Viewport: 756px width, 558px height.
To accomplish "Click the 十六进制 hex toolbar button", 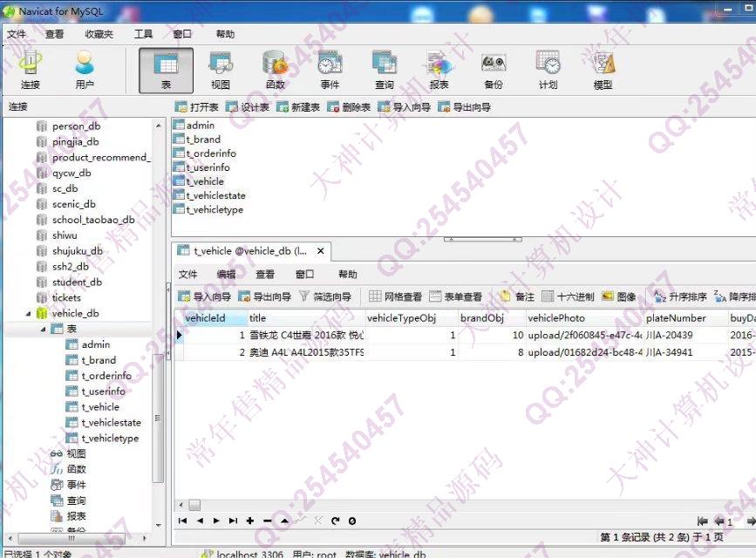I will click(x=568, y=296).
